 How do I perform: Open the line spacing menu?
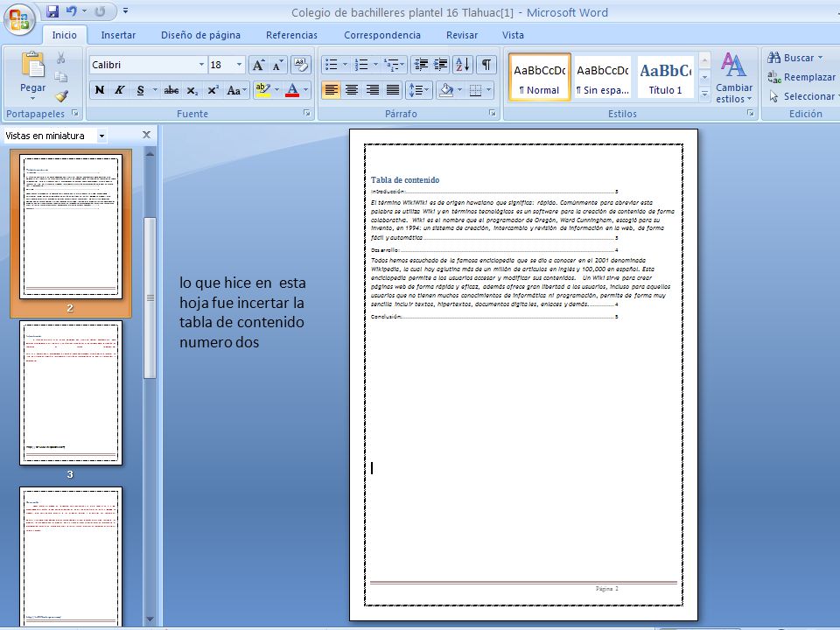point(419,90)
